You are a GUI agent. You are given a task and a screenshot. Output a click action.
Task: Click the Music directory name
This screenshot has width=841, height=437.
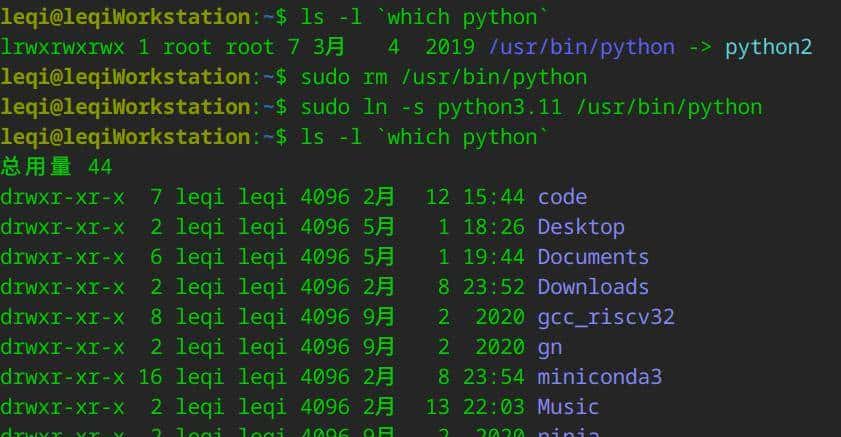pos(568,407)
